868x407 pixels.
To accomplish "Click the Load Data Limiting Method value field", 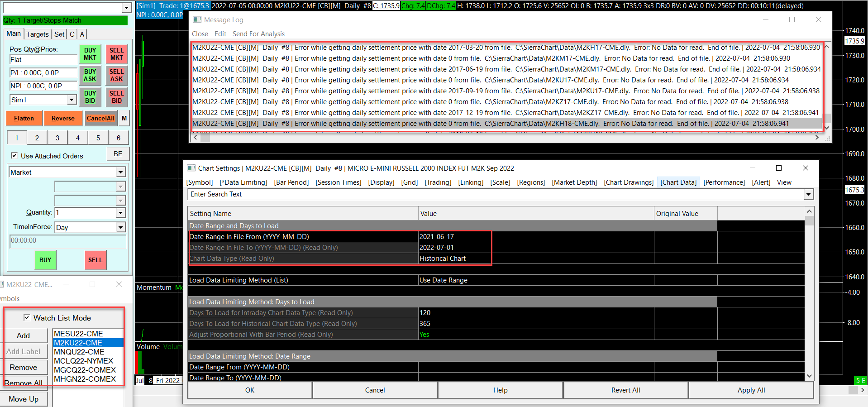I will pyautogui.click(x=536, y=280).
